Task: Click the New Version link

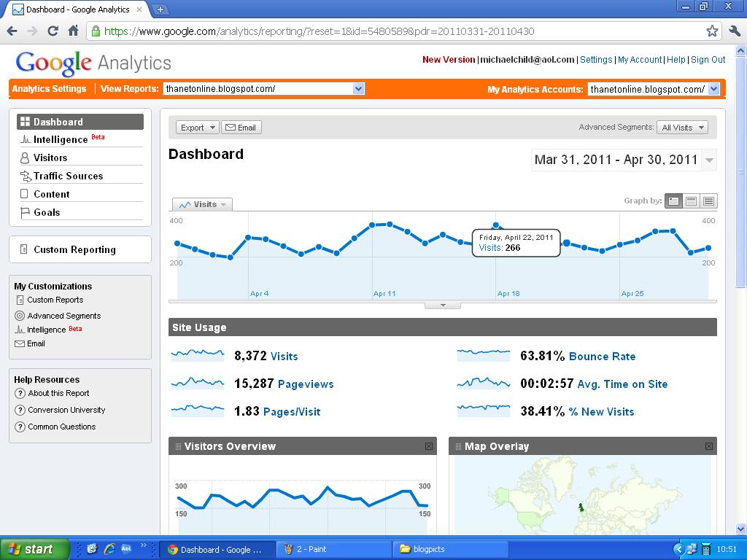Action: (x=449, y=60)
